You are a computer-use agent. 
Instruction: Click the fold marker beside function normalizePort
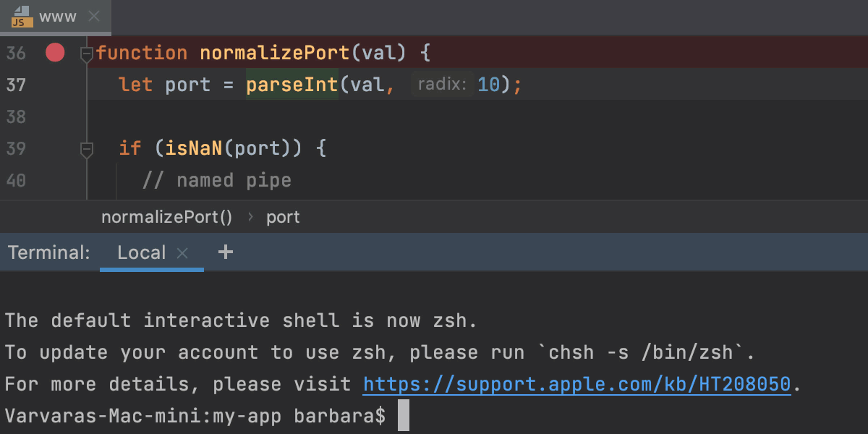[87, 52]
